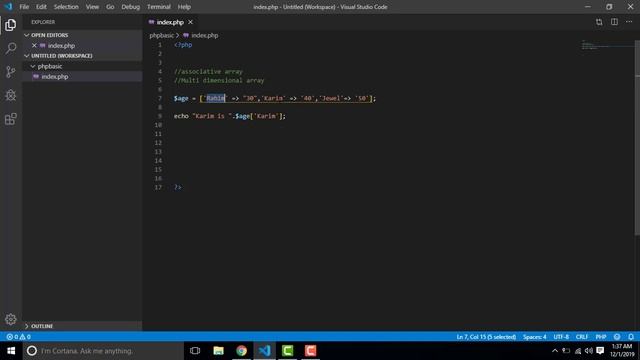640x360 pixels.
Task: Launch File Explorer from the taskbar
Action: click(x=218, y=351)
